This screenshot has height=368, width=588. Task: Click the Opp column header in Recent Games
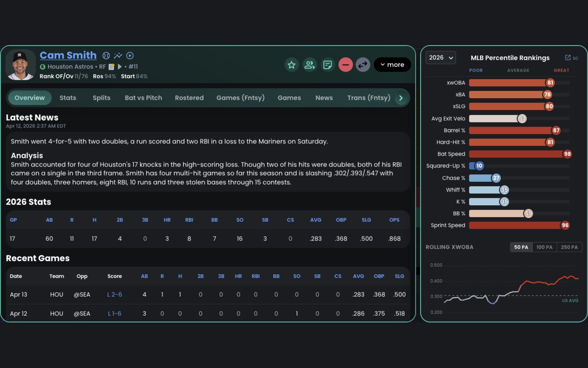click(x=82, y=276)
